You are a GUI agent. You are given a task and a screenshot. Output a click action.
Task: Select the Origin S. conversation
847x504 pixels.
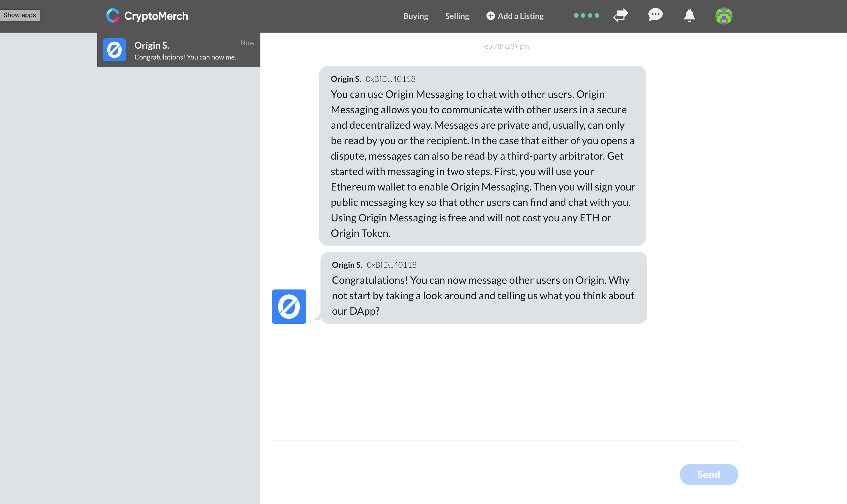pyautogui.click(x=179, y=50)
